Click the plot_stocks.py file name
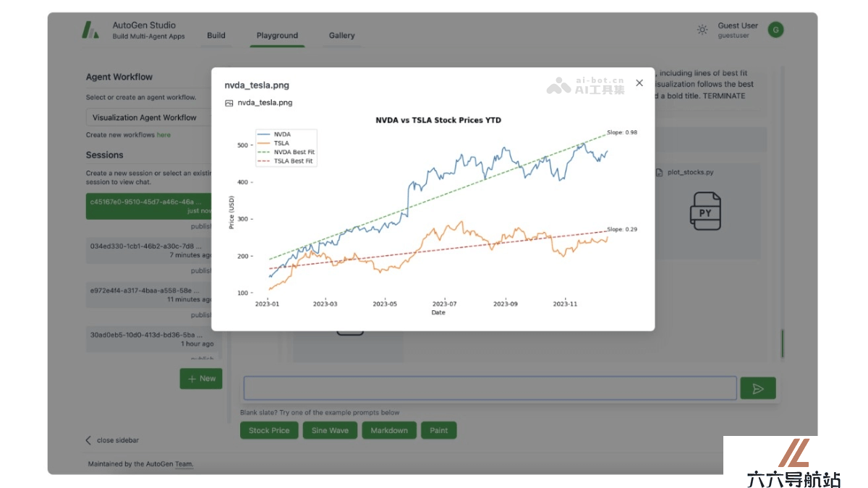Viewport: 868px width, 488px height. click(x=690, y=172)
